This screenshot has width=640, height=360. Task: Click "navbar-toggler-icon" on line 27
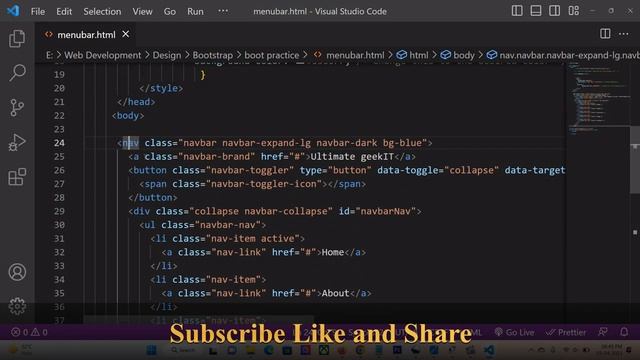[264, 184]
